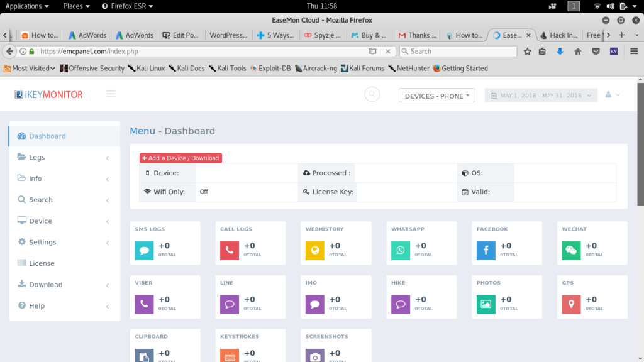Open the May 2018 date range picker
This screenshot has height=362, width=644.
[540, 96]
